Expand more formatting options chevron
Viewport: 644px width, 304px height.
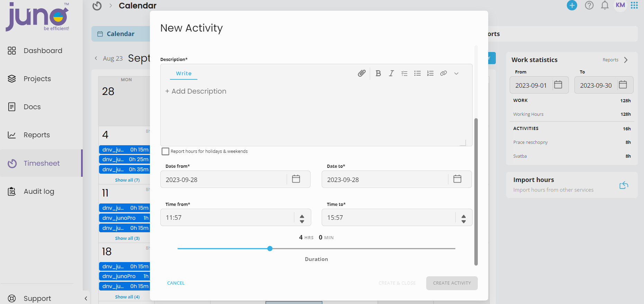coord(456,73)
